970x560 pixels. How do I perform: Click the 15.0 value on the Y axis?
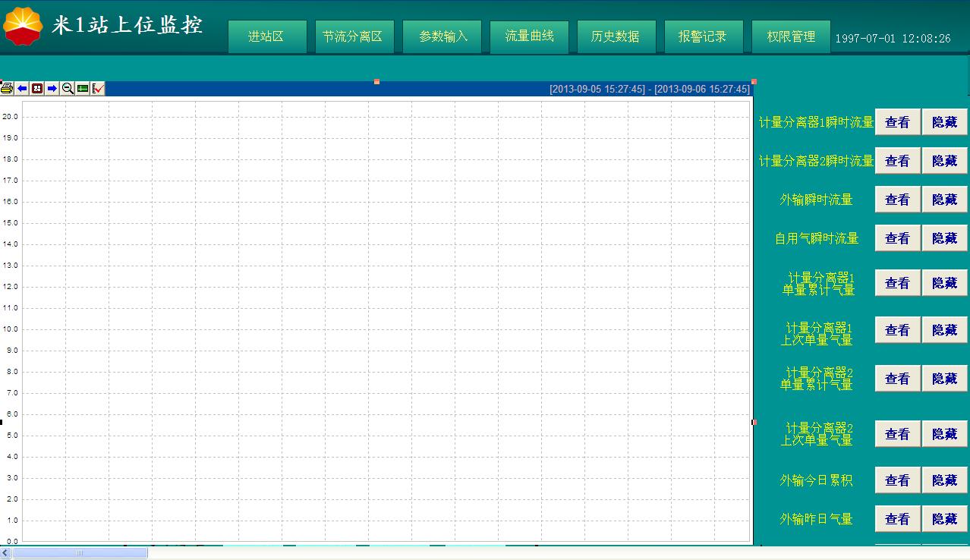10,223
